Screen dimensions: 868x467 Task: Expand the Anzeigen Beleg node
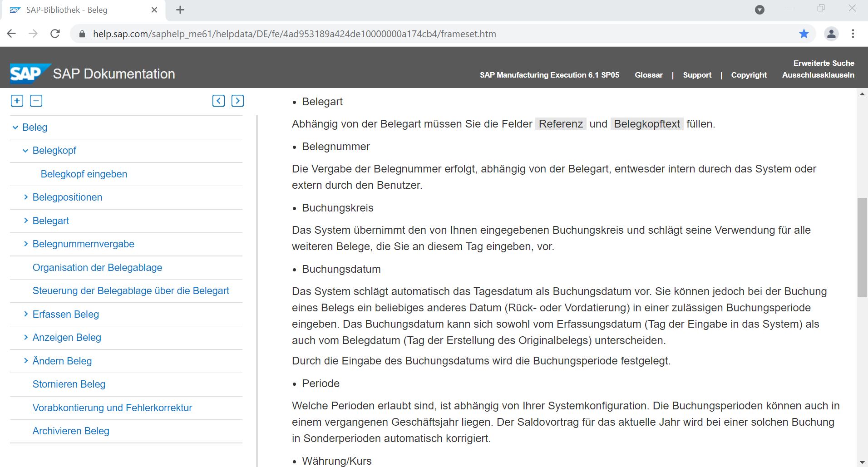(x=26, y=337)
